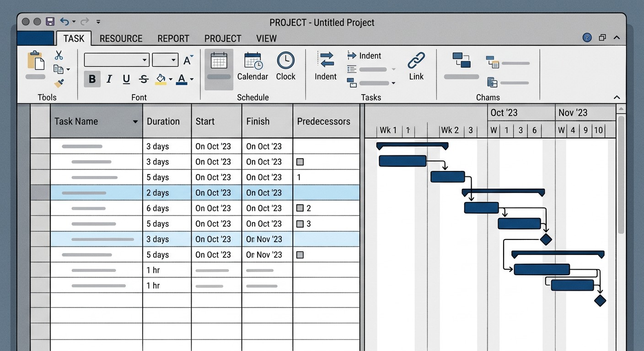Viewport: 644px width, 351px height.
Task: Collapse the ribbon with bottom-right chevron
Action: coord(617,97)
